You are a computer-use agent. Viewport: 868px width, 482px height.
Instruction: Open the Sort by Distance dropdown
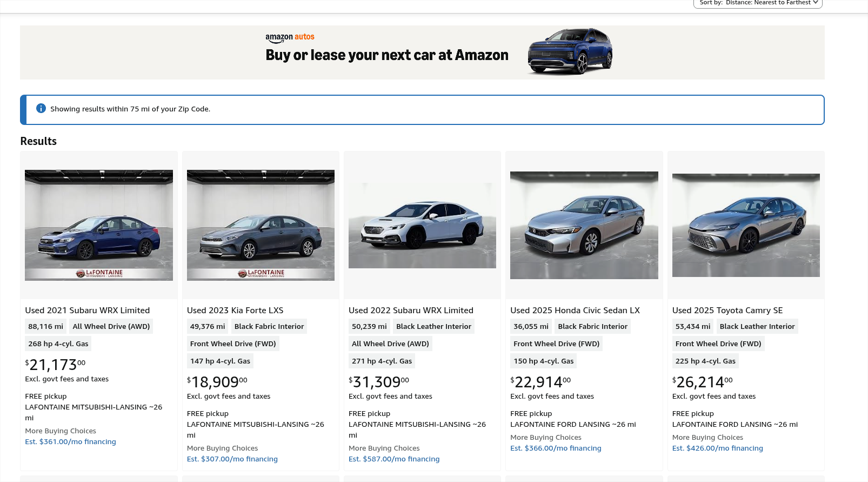pyautogui.click(x=758, y=3)
